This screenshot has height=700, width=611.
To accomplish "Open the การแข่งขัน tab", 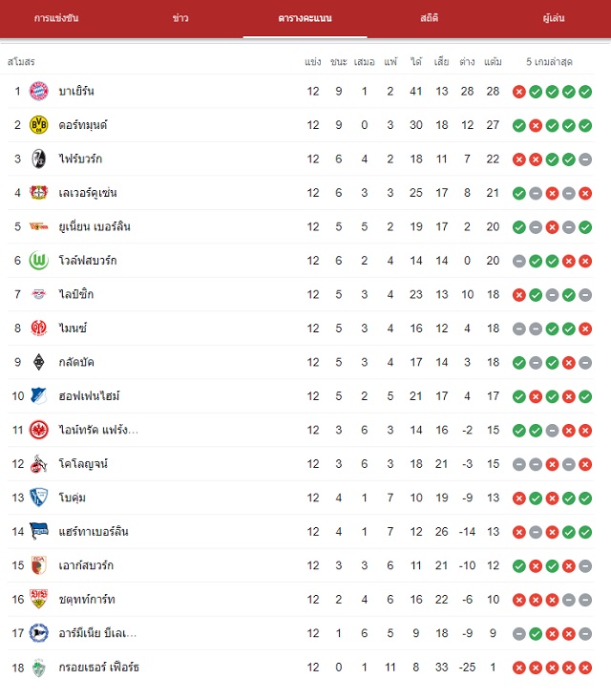I will click(x=56, y=18).
